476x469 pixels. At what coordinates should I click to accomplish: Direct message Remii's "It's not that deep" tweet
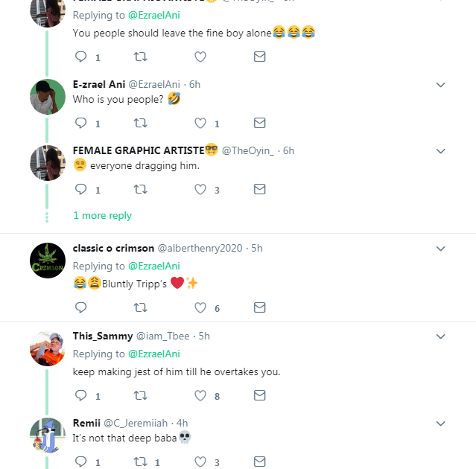coord(259,462)
